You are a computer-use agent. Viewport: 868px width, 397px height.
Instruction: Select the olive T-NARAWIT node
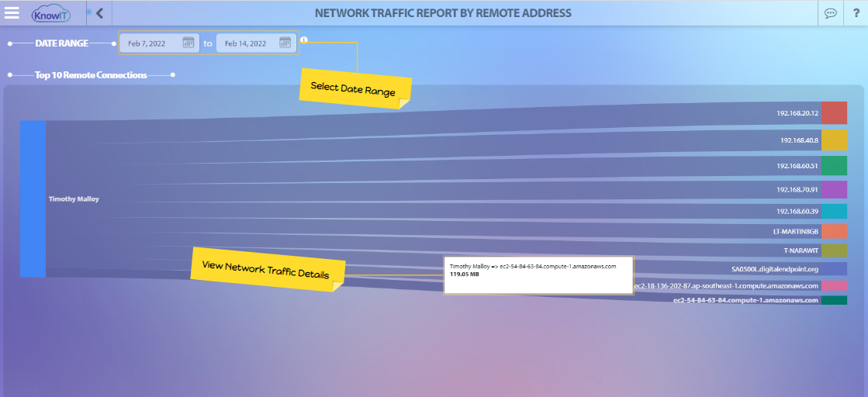click(834, 250)
